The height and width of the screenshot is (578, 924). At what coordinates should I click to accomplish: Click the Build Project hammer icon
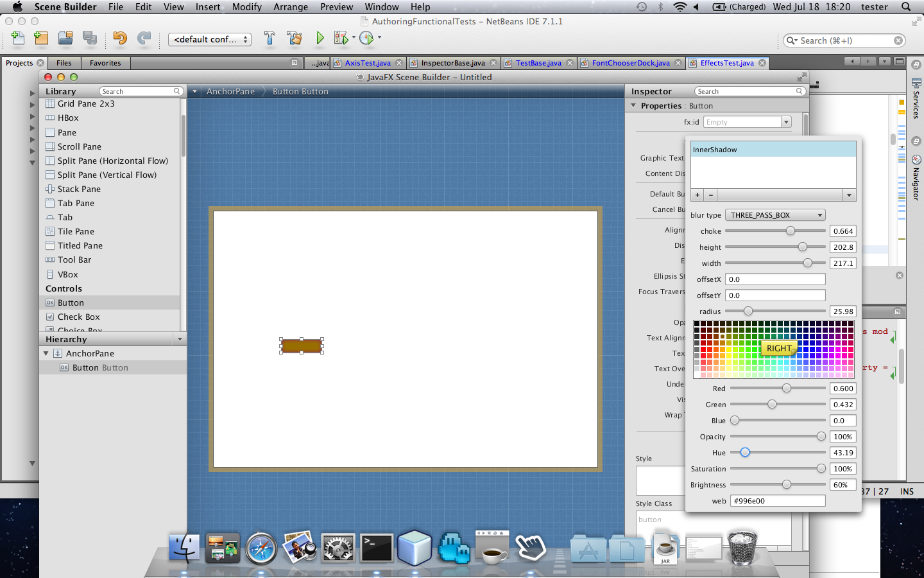269,39
